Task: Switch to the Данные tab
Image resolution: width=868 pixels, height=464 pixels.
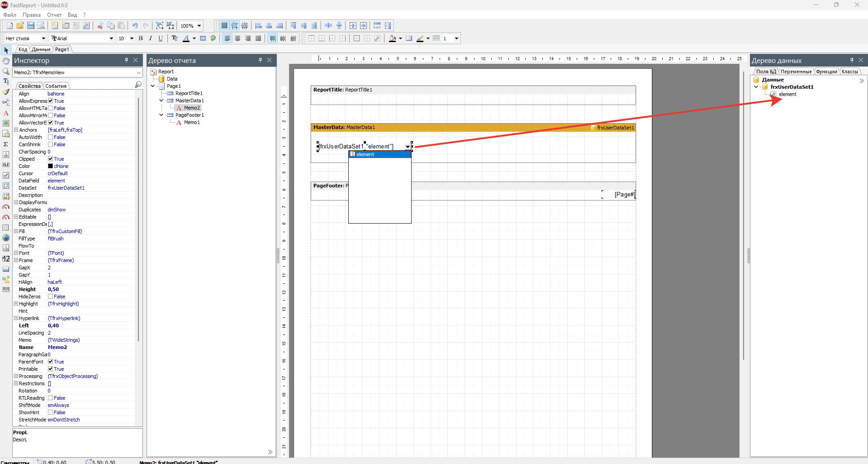Action: pos(41,49)
